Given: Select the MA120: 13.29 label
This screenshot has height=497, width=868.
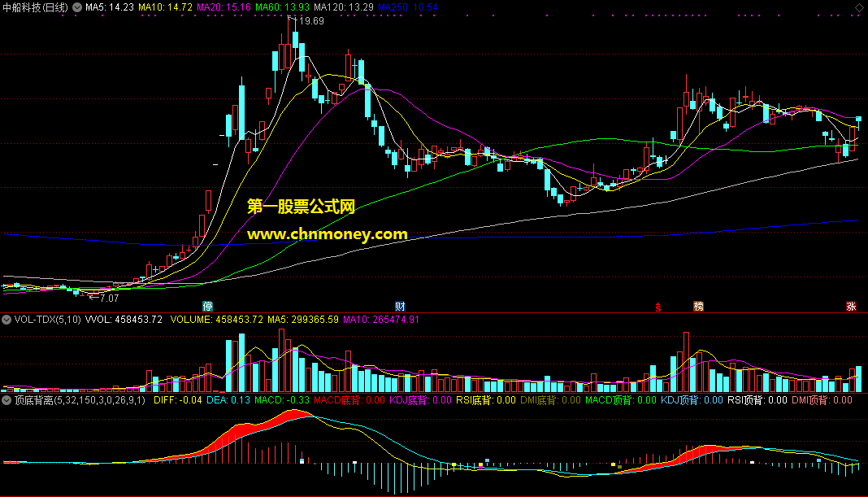Looking at the screenshot, I should click(343, 7).
